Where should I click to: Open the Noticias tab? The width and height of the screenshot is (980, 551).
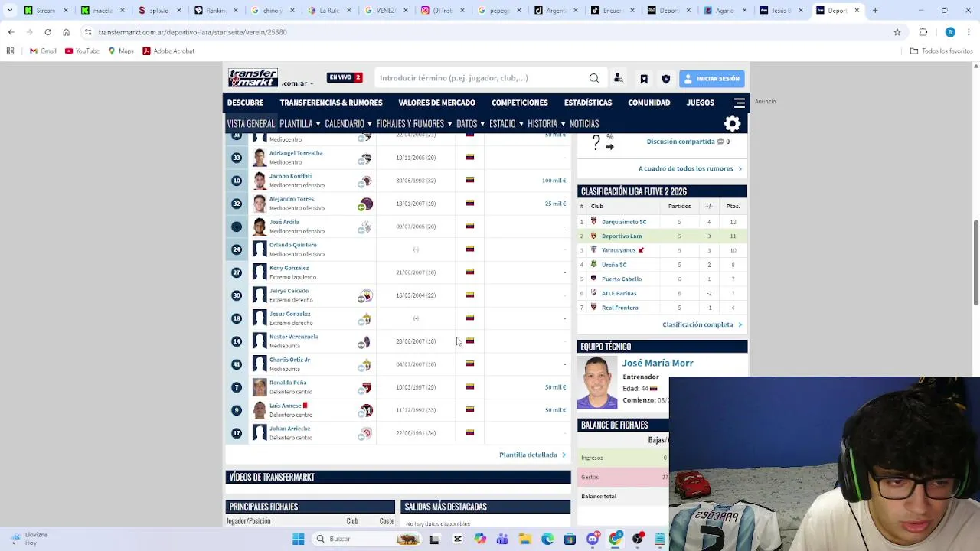(x=583, y=123)
